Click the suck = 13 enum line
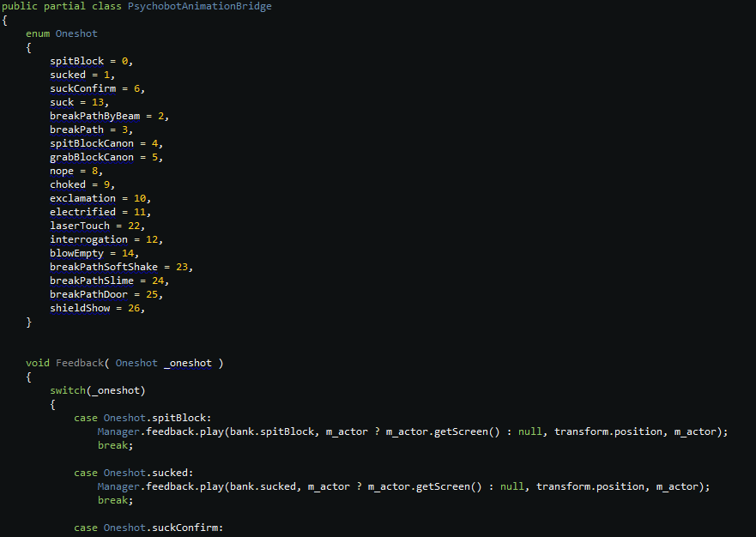The image size is (756, 537). point(80,102)
